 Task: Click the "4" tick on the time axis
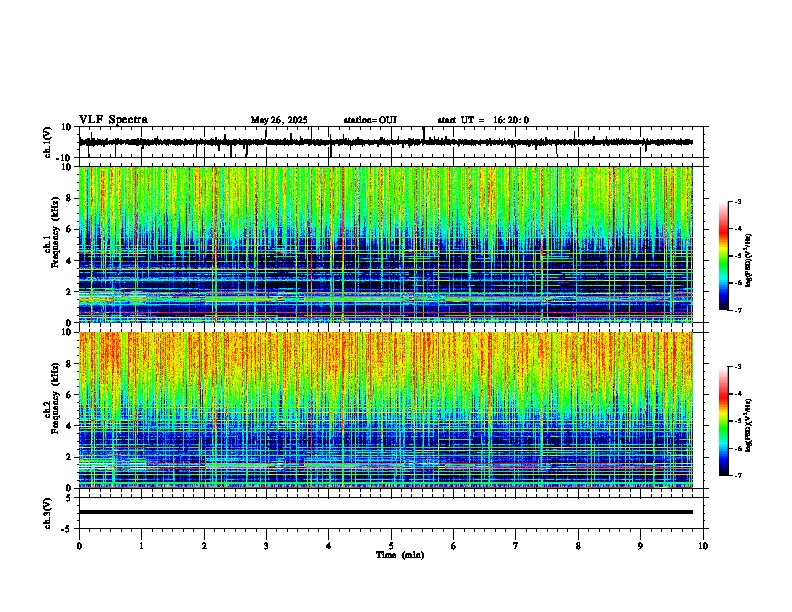tap(329, 546)
